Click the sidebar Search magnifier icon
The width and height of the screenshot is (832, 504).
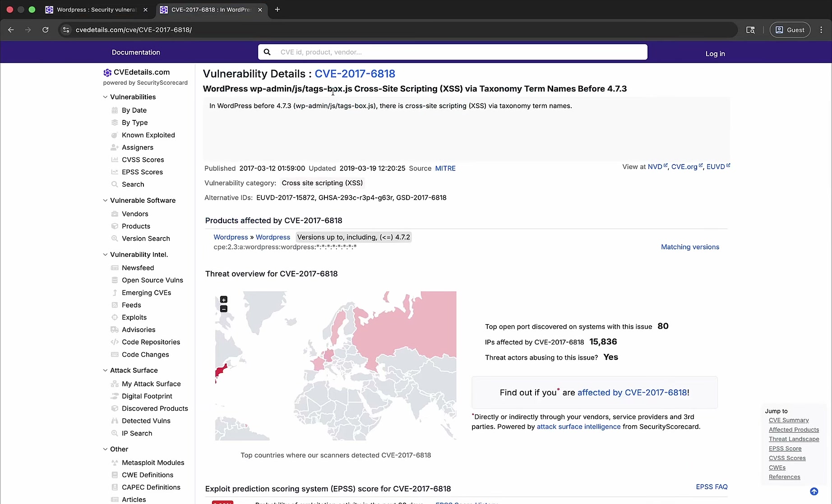click(x=115, y=184)
